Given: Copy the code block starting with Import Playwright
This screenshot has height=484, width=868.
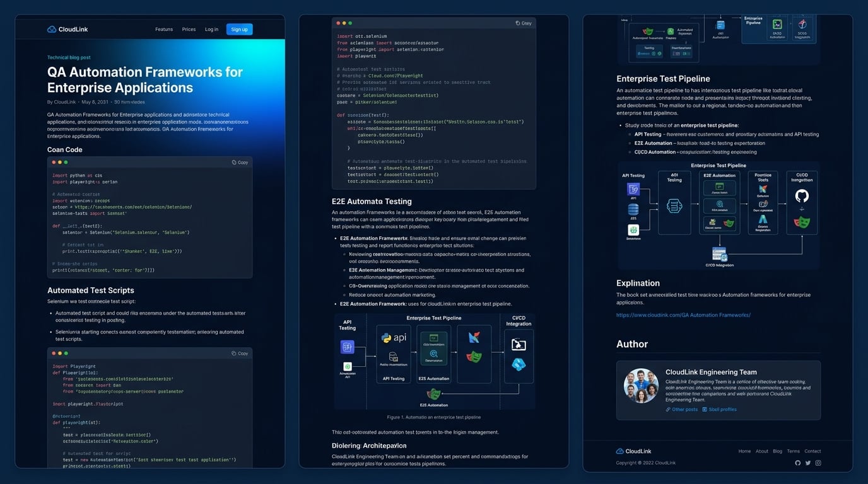Looking at the screenshot, I should pos(240,353).
